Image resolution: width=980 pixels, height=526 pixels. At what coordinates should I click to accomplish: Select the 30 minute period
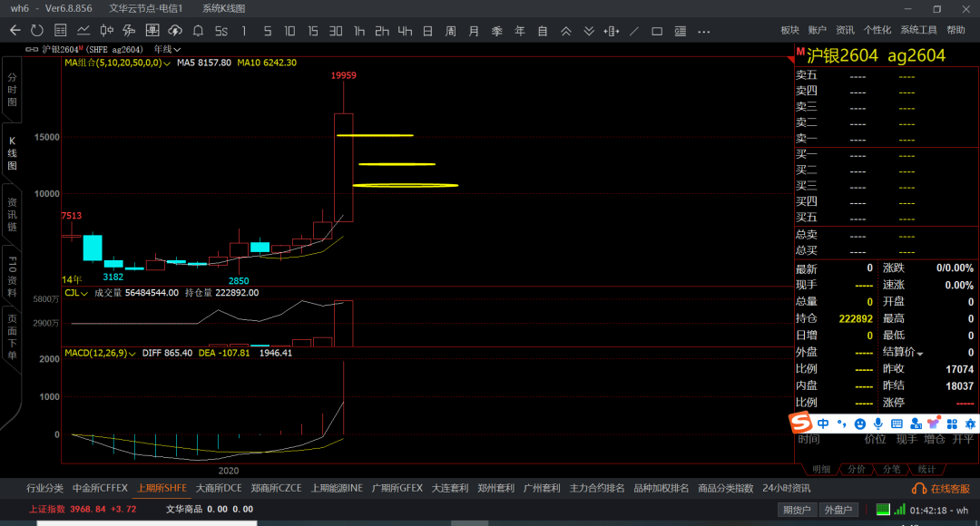[x=336, y=31]
